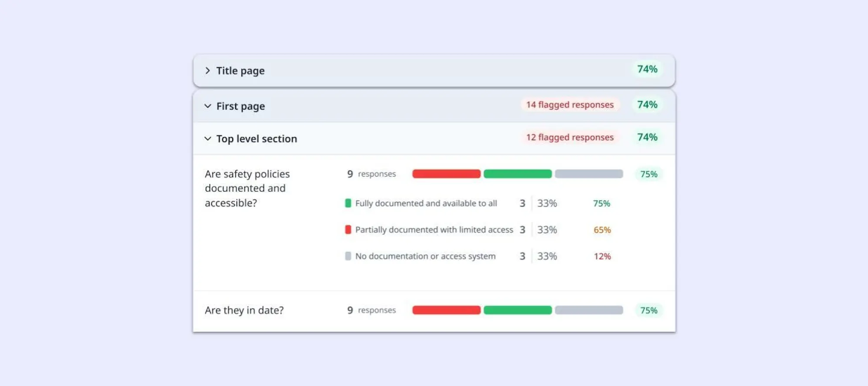Viewport: 868px width, 386px height.
Task: Click the Title page 74% score badge
Action: pyautogui.click(x=647, y=69)
